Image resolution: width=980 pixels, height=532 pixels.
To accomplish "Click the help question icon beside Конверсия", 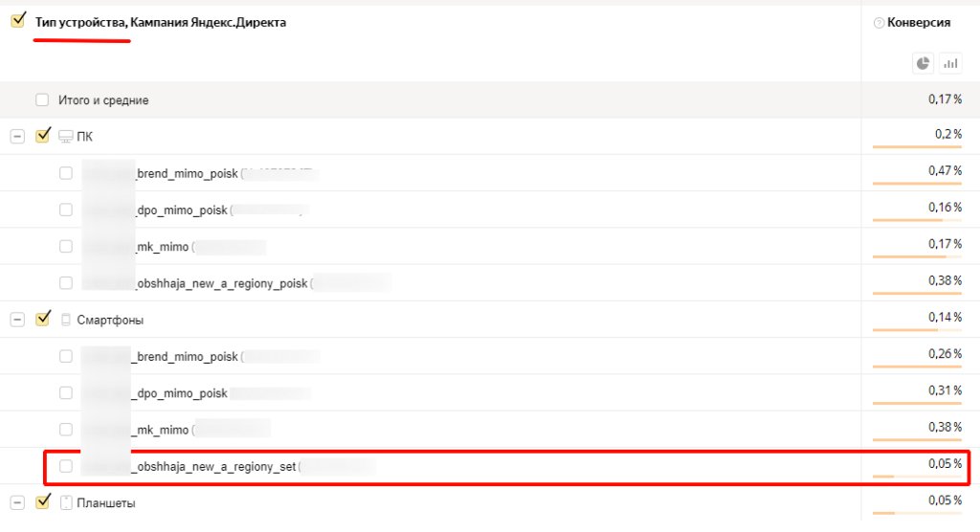I will pos(879,23).
